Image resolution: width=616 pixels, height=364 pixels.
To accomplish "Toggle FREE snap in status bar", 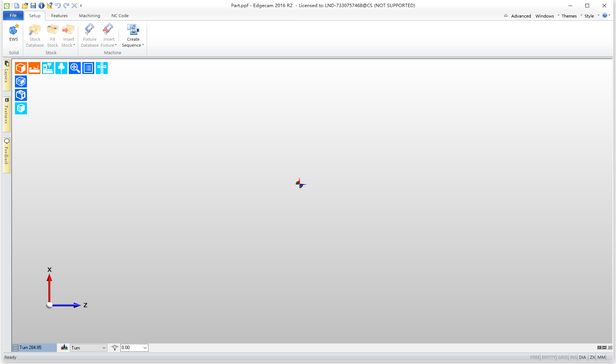I will 535,358.
